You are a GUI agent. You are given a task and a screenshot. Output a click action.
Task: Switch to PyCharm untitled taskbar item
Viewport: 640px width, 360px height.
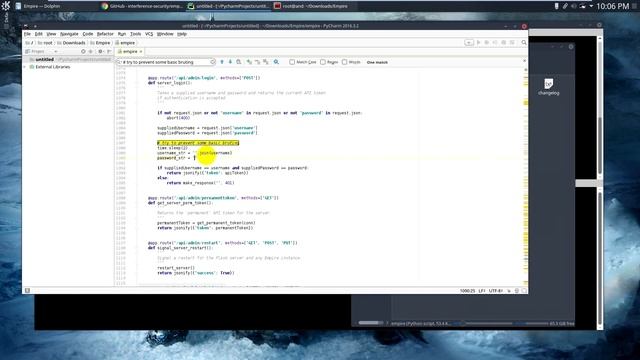point(229,6)
